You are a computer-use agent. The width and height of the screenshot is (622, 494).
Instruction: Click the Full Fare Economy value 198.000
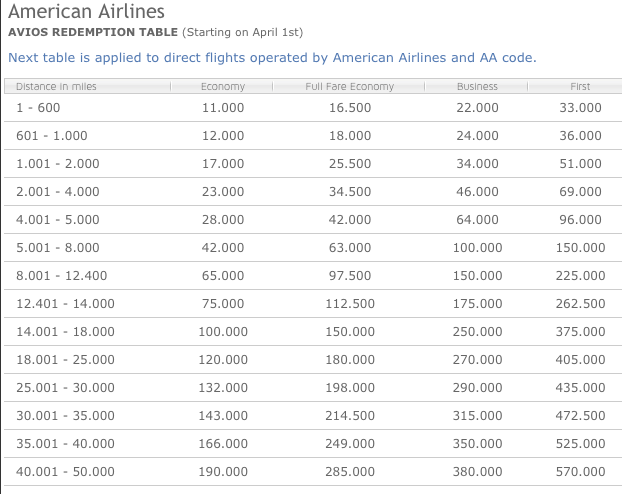point(350,387)
